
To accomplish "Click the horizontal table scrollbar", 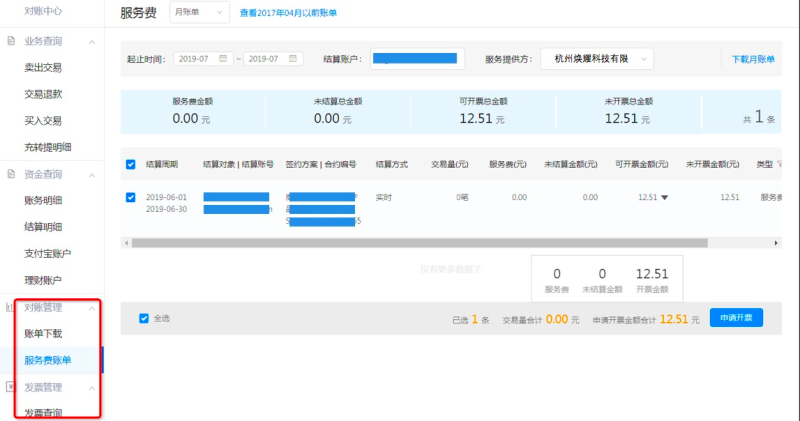I will pos(419,243).
